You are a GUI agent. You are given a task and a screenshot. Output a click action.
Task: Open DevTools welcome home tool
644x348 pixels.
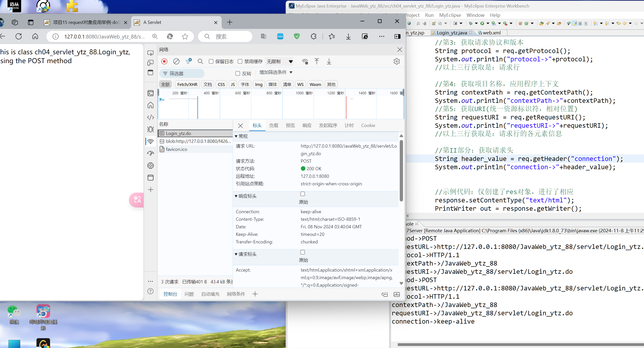(x=150, y=105)
